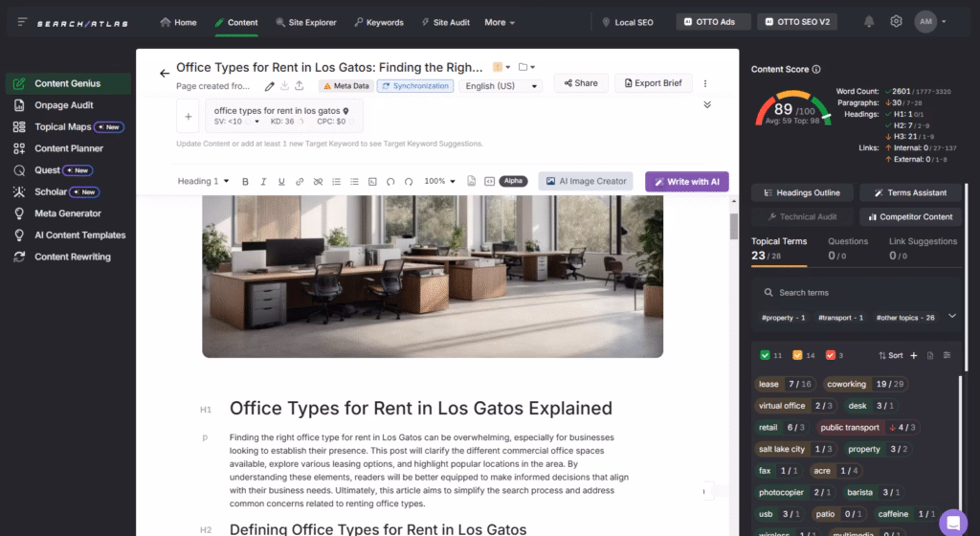Click the Write with AI button
This screenshot has height=536, width=980.
coord(686,181)
